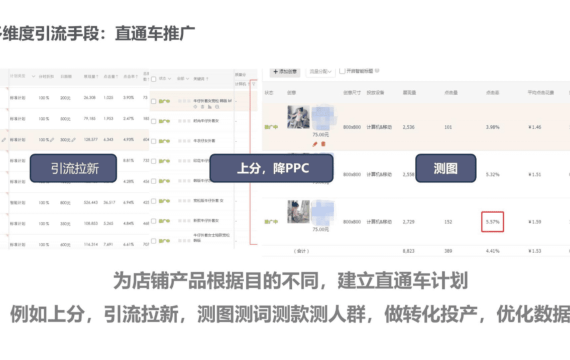Click the 上分，降PPC label box
The height and width of the screenshot is (360, 570).
(272, 168)
